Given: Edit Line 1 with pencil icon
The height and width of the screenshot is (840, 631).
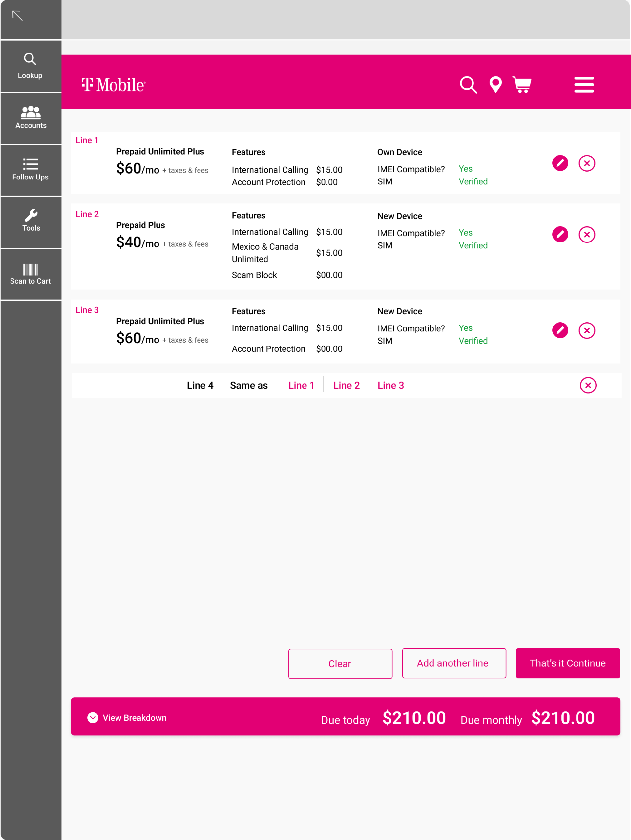Looking at the screenshot, I should 559,163.
